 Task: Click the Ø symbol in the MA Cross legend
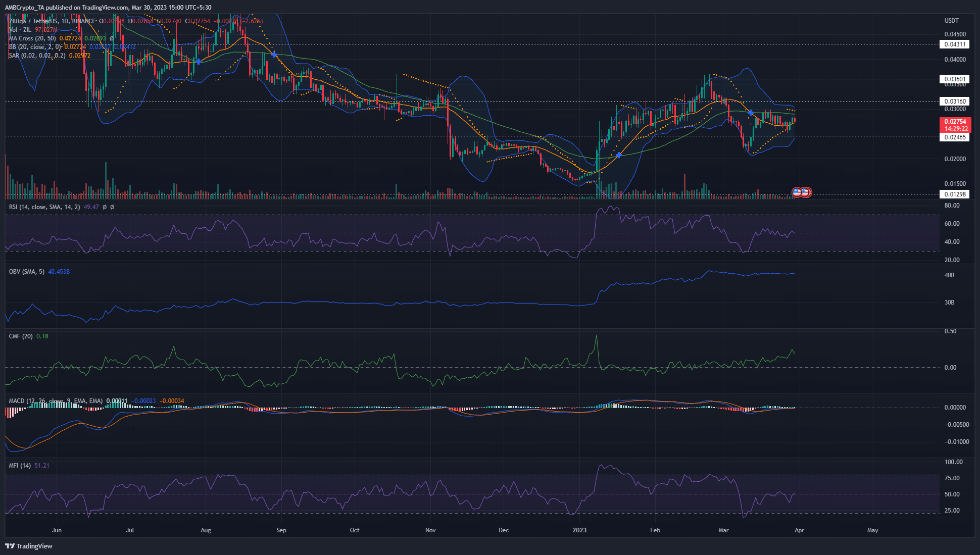pos(112,38)
